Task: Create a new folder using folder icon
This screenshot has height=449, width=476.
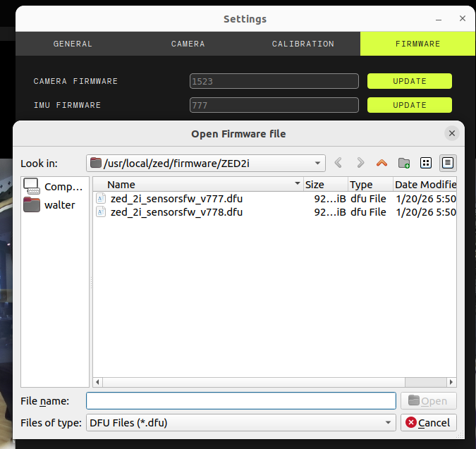Action: point(404,163)
